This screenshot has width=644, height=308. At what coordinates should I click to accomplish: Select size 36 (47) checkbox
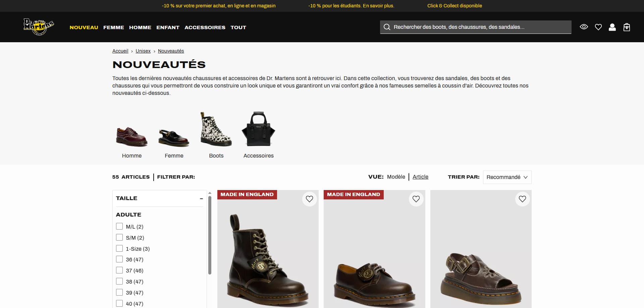pos(119,259)
